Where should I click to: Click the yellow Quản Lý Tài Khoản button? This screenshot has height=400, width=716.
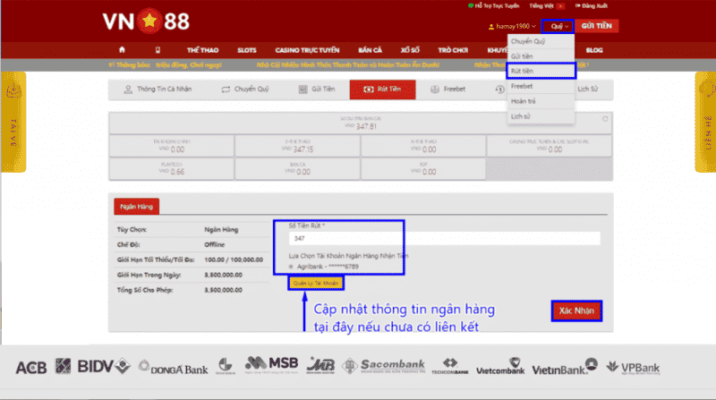pyautogui.click(x=316, y=283)
